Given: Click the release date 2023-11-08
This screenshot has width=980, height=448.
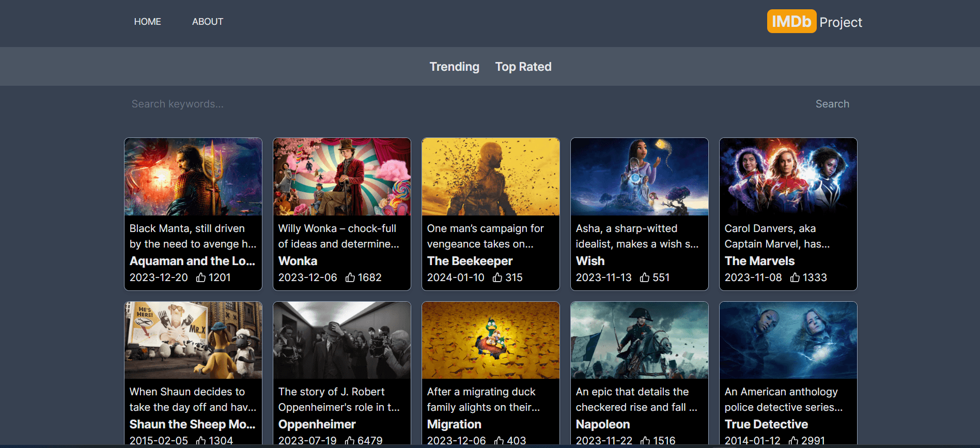Looking at the screenshot, I should pyautogui.click(x=753, y=277).
